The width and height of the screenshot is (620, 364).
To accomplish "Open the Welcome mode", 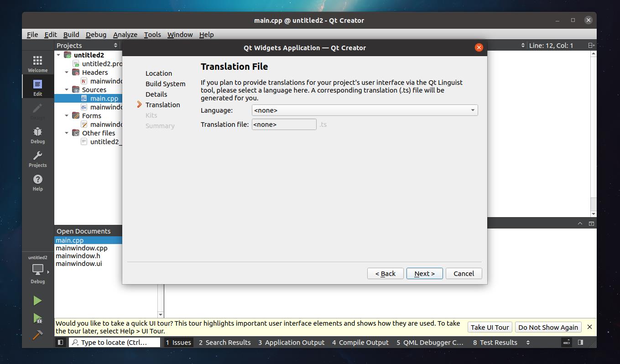I will point(37,64).
